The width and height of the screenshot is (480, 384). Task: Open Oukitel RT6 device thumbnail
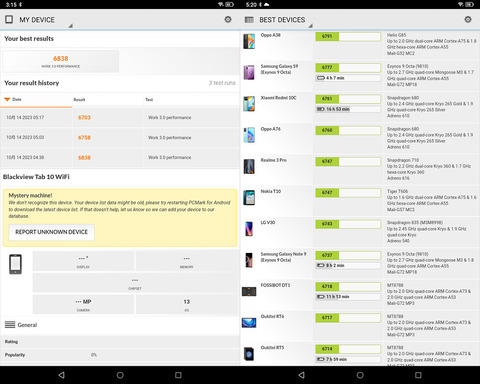pyautogui.click(x=249, y=323)
